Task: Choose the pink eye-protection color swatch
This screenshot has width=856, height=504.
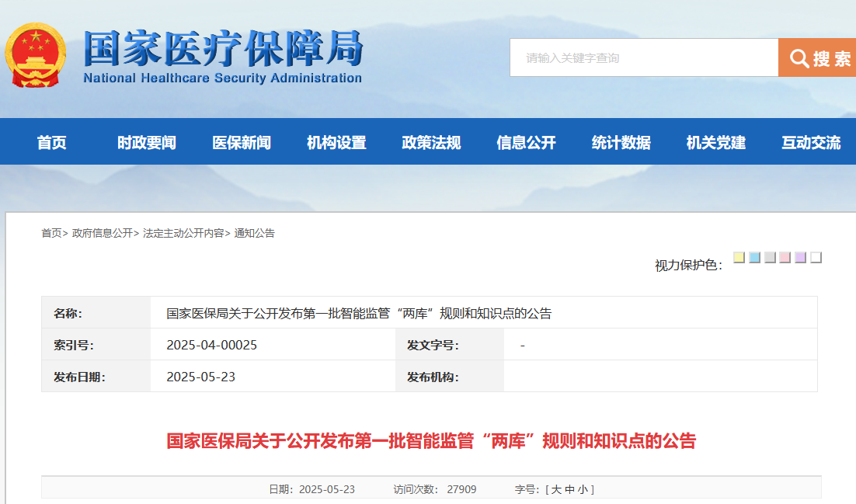Action: point(785,257)
